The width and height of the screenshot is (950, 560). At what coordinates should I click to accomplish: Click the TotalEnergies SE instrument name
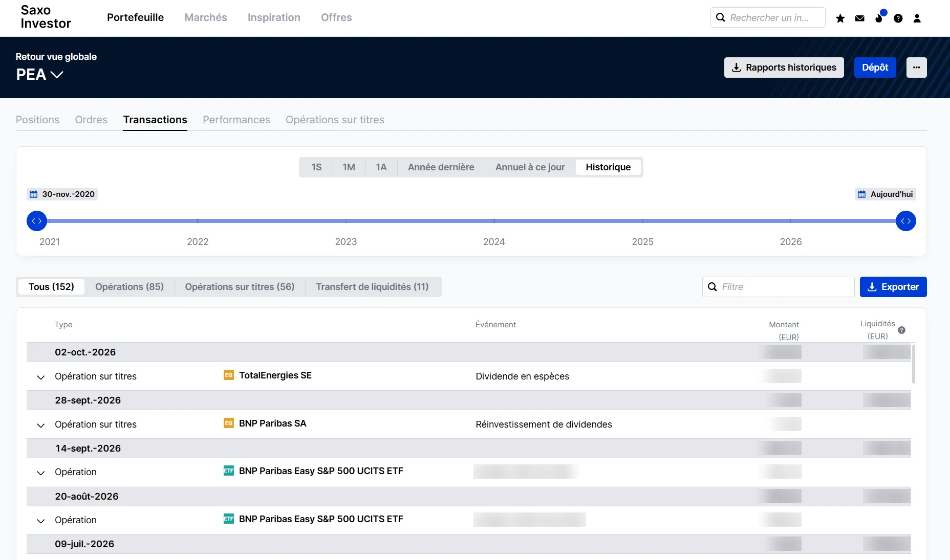[x=275, y=375]
